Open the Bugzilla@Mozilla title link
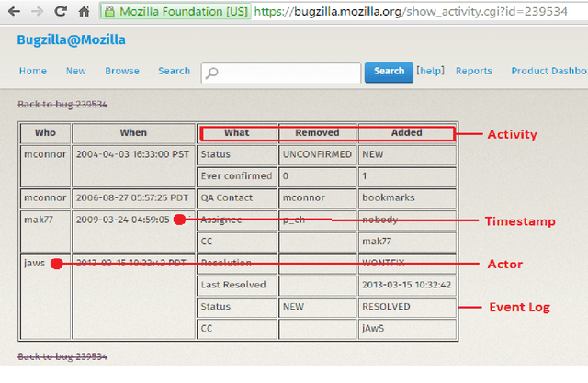588x383 pixels. [x=72, y=40]
